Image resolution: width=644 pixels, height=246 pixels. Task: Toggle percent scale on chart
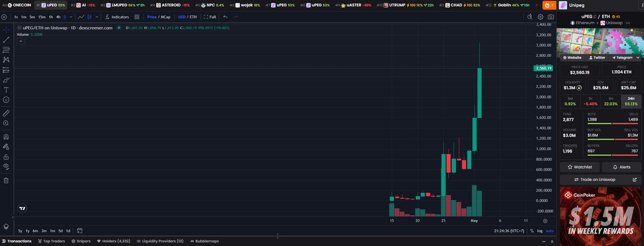(x=532, y=231)
